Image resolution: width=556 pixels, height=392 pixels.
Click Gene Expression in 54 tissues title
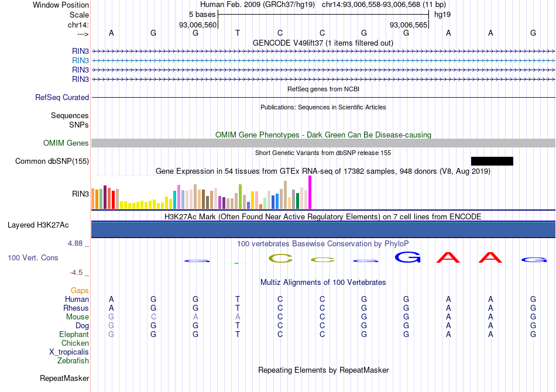[323, 171]
